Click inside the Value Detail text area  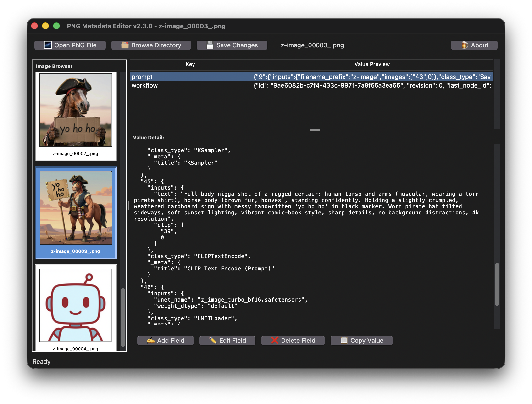pyautogui.click(x=313, y=241)
